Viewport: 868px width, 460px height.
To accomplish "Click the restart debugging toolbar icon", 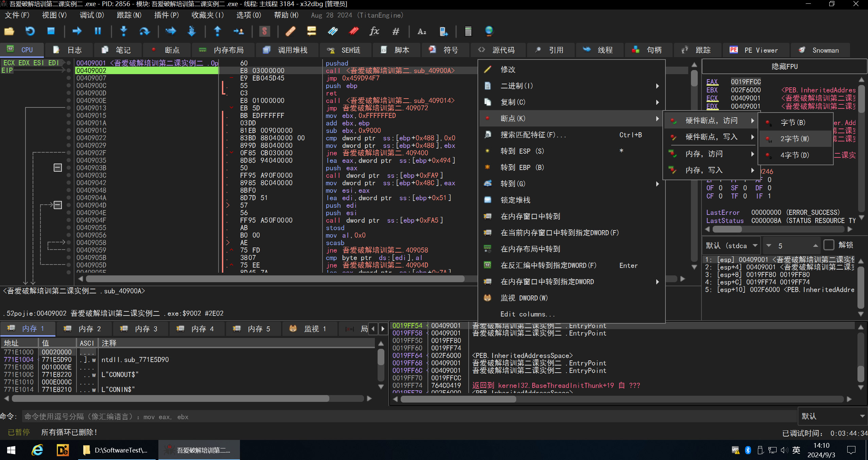I will [x=30, y=31].
